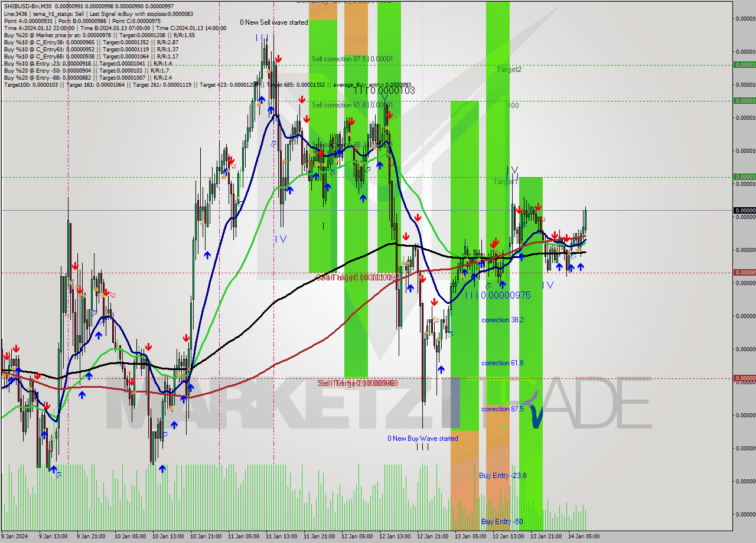
Task: Select the 'I I I 0.0000103' wave label
Action: point(384,90)
